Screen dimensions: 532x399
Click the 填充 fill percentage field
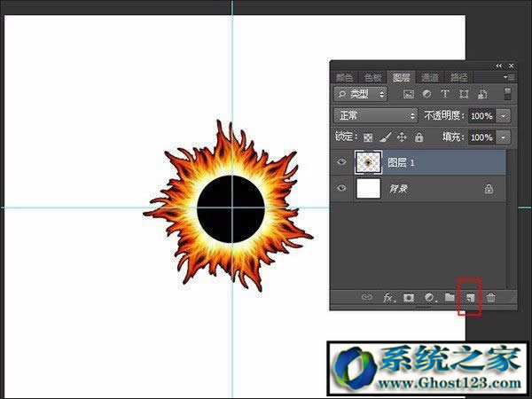(x=481, y=137)
